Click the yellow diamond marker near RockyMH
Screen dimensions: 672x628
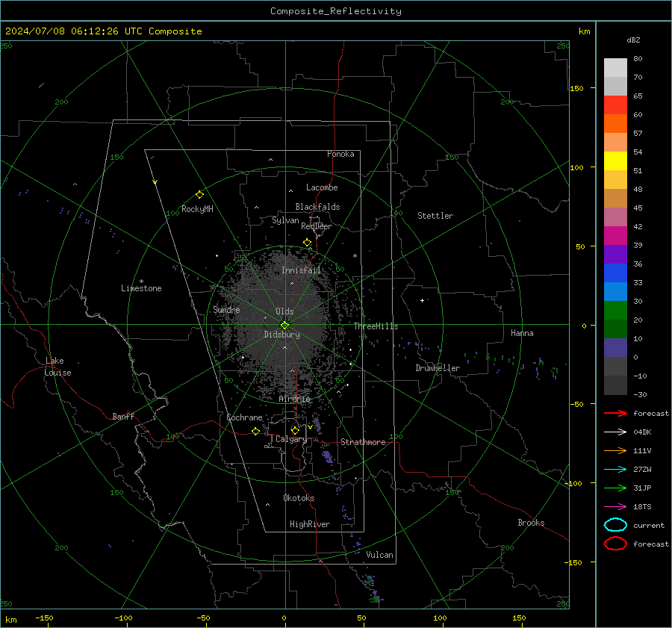[199, 195]
